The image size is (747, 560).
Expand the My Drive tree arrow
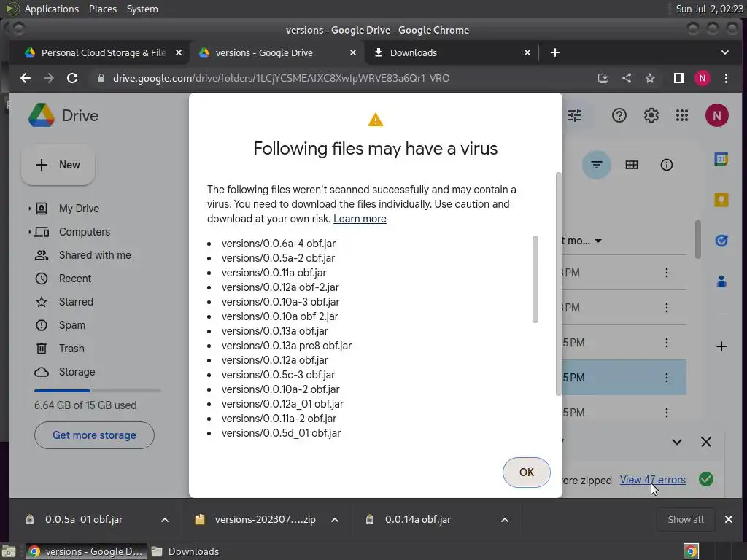[x=29, y=208]
